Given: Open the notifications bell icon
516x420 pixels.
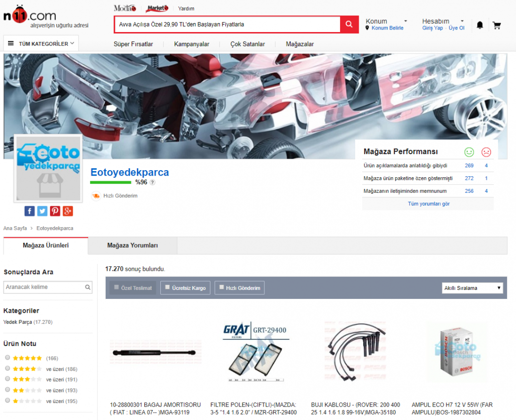Looking at the screenshot, I should pos(479,25).
